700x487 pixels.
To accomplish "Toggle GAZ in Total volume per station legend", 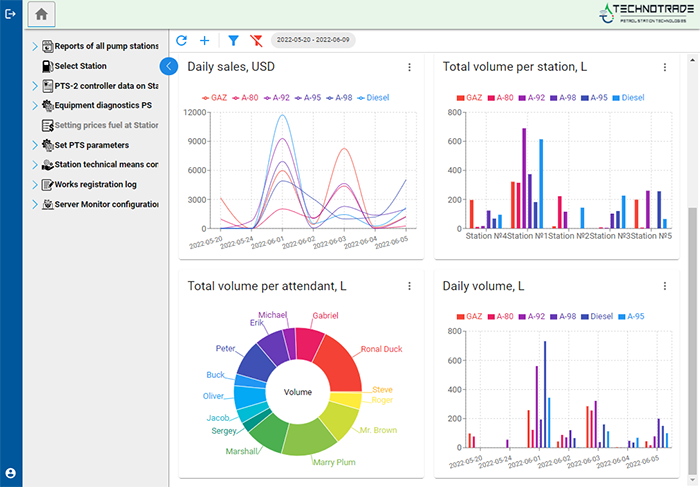I will [x=469, y=98].
